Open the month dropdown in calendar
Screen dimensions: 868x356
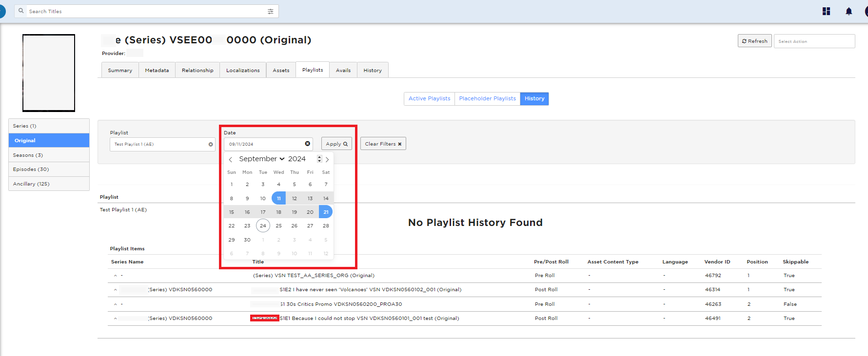click(262, 159)
